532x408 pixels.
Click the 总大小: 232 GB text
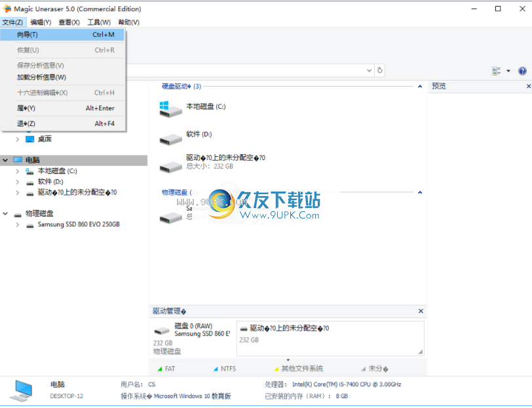click(x=210, y=166)
